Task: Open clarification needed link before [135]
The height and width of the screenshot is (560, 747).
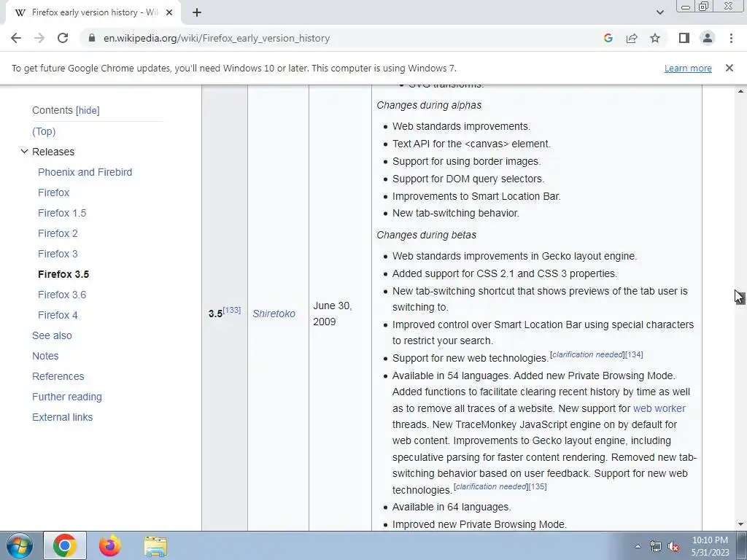Action: pyautogui.click(x=491, y=486)
